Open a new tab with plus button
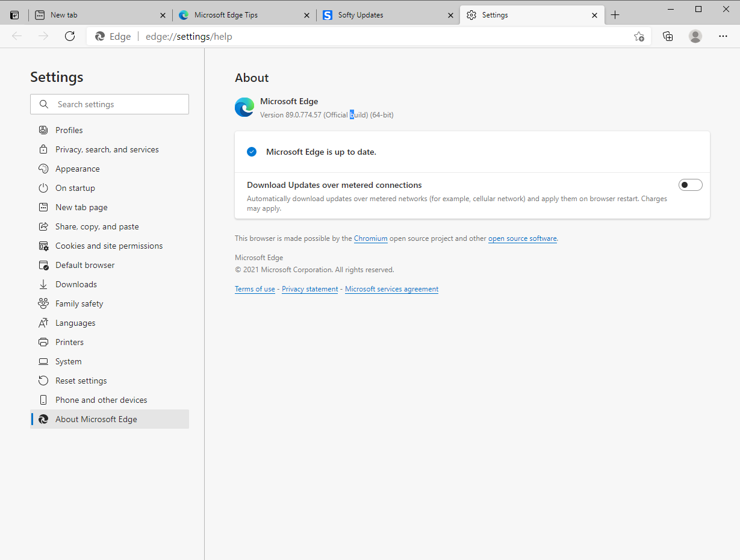The width and height of the screenshot is (740, 560). pyautogui.click(x=615, y=15)
